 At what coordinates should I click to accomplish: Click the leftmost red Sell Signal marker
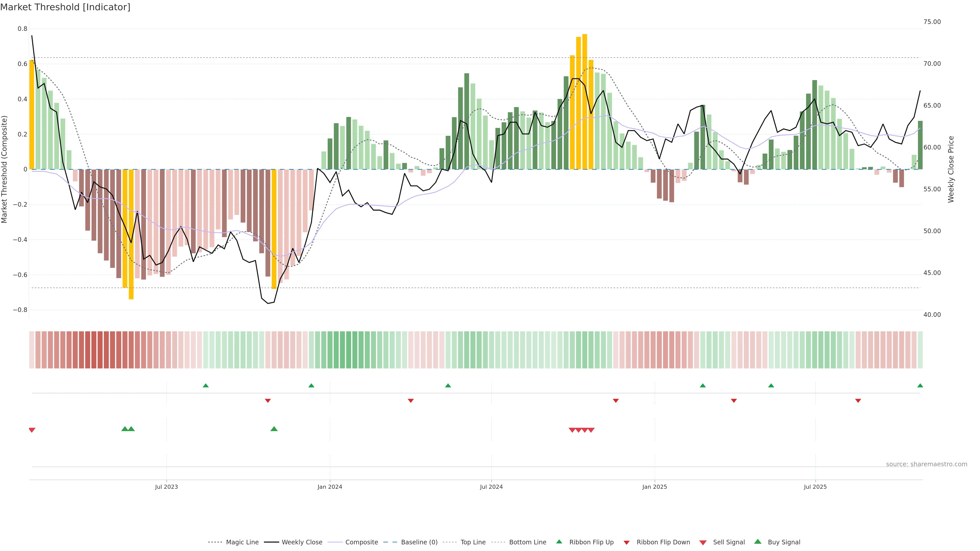32,430
